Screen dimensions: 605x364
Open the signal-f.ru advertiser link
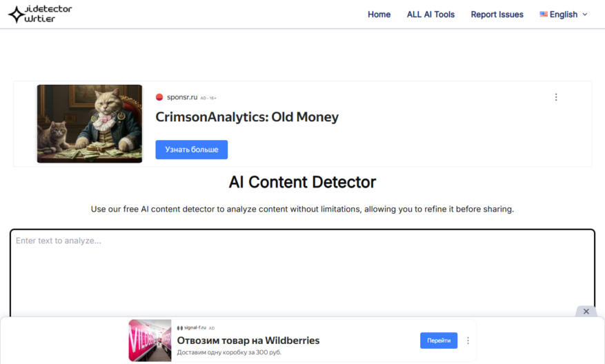coord(195,327)
